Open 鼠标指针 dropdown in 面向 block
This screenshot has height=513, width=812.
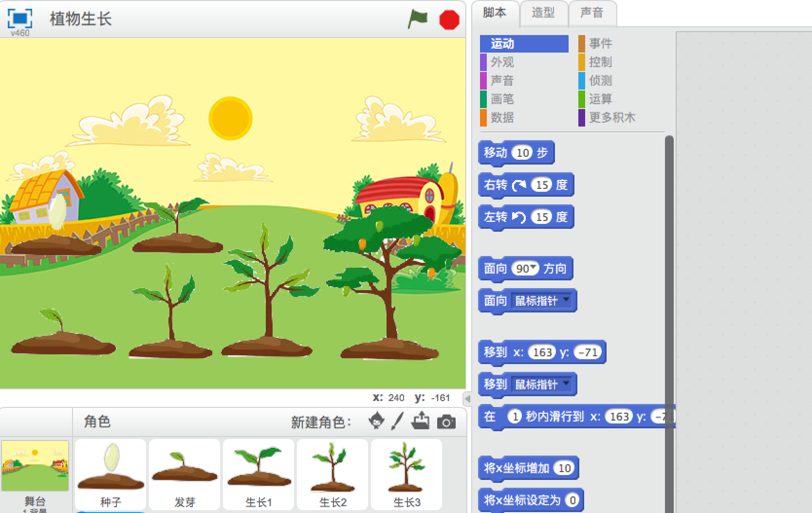[541, 301]
